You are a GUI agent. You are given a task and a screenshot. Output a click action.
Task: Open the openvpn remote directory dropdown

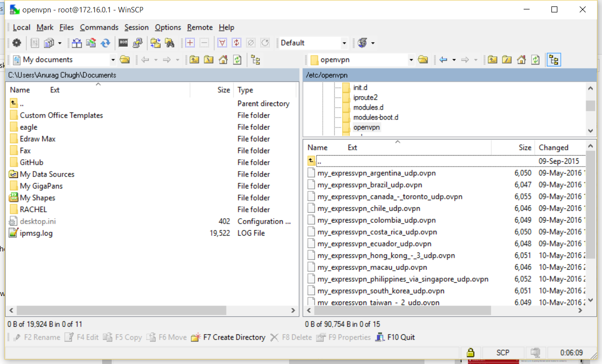pos(411,60)
